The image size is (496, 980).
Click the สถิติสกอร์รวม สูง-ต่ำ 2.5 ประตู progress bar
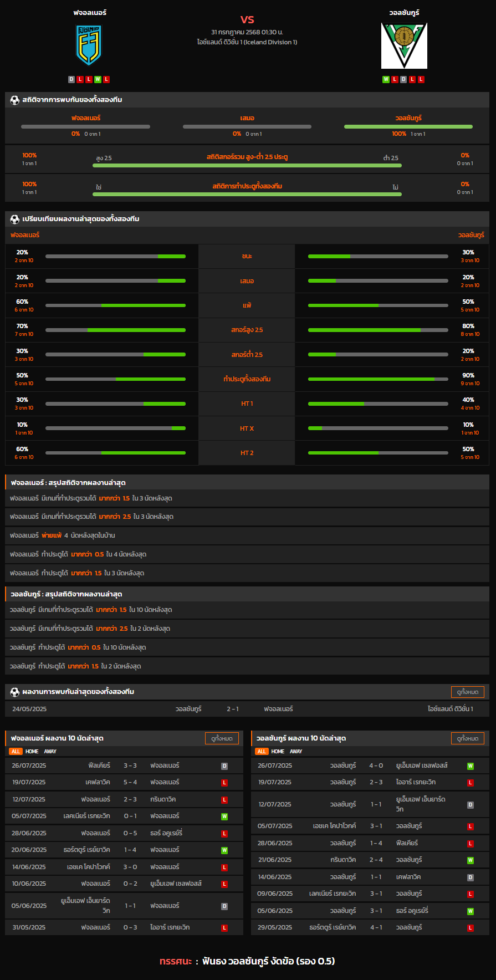point(247,165)
